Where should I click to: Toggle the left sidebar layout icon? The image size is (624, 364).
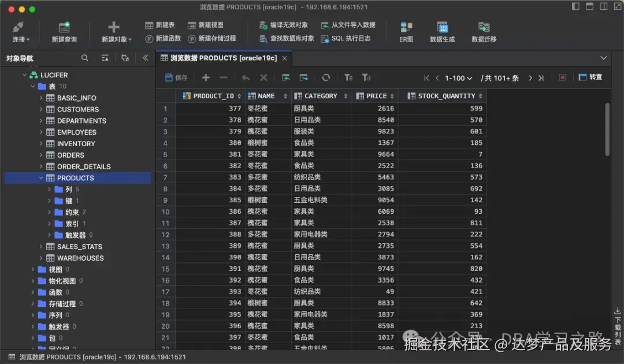coord(575,6)
